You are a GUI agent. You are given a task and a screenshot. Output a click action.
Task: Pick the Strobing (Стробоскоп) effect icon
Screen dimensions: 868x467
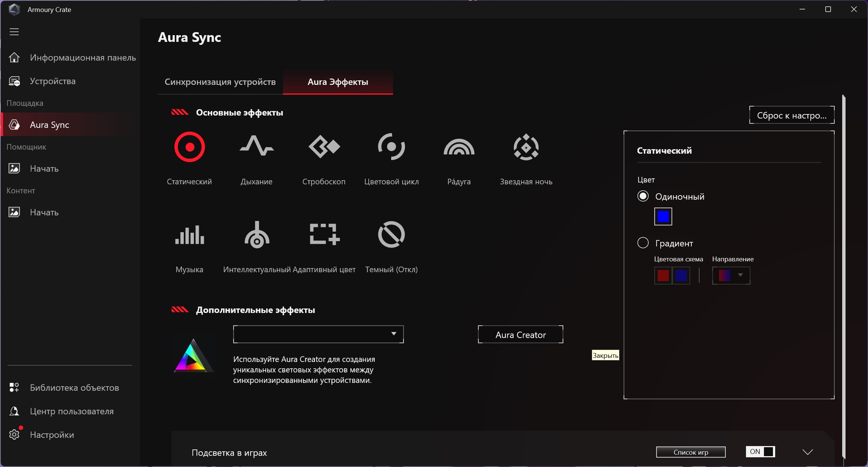324,146
